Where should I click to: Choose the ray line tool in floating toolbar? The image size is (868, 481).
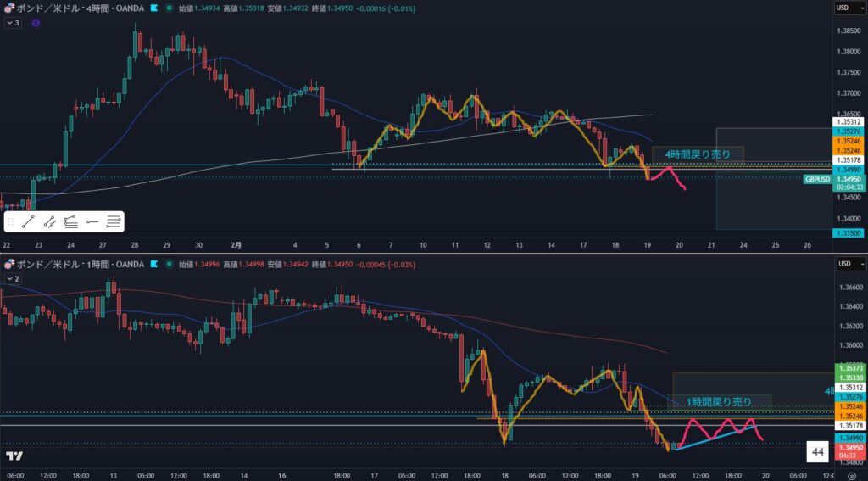(x=50, y=222)
